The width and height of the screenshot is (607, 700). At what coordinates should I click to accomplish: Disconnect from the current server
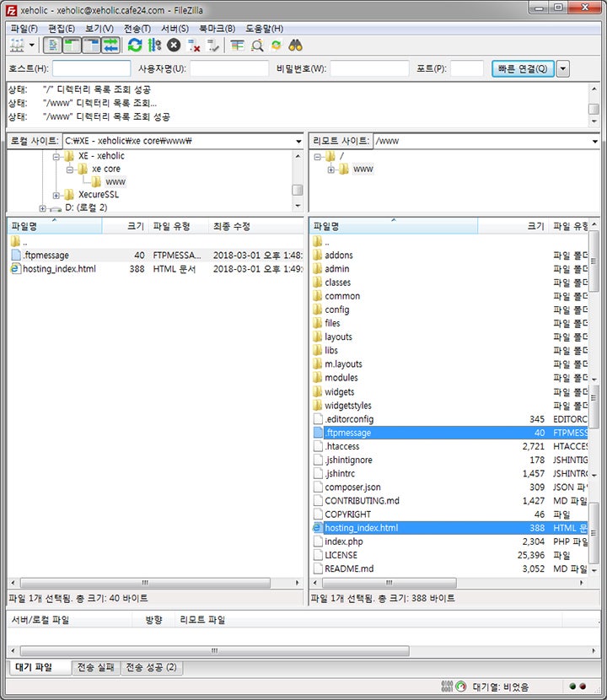coord(194,45)
